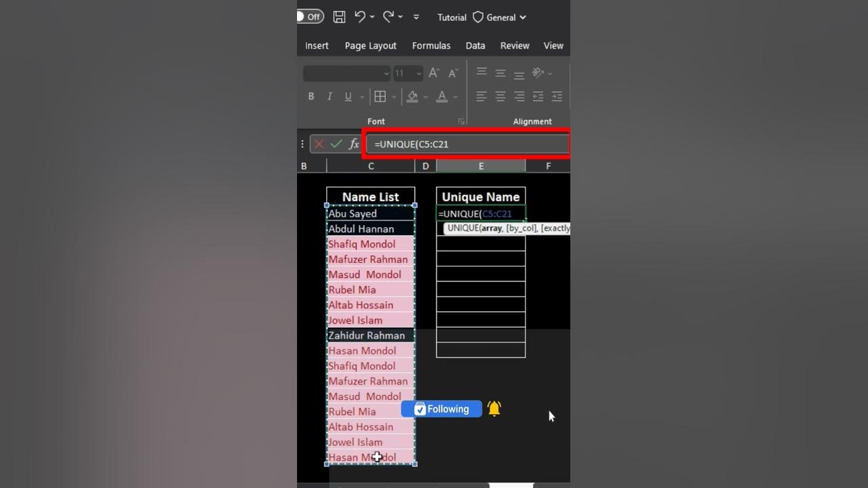
Task: Click the cell E5 with UNIQUE formula
Action: pos(481,213)
